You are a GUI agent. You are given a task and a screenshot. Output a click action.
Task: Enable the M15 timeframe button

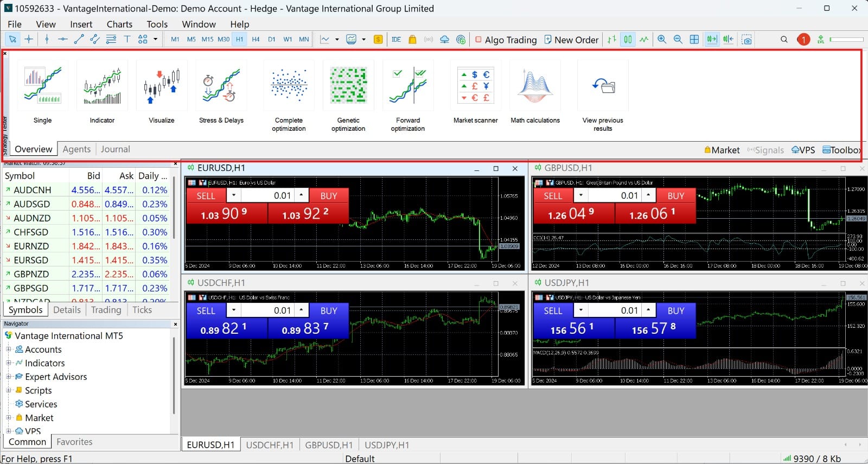click(207, 39)
